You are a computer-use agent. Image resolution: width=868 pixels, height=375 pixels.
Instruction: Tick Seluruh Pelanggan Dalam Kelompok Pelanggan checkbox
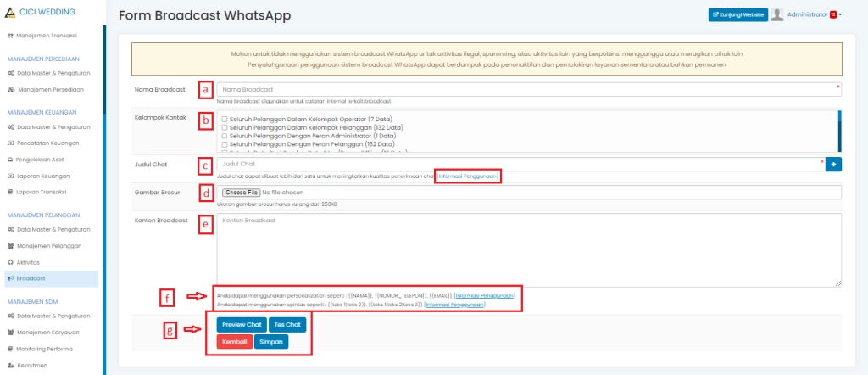point(224,127)
